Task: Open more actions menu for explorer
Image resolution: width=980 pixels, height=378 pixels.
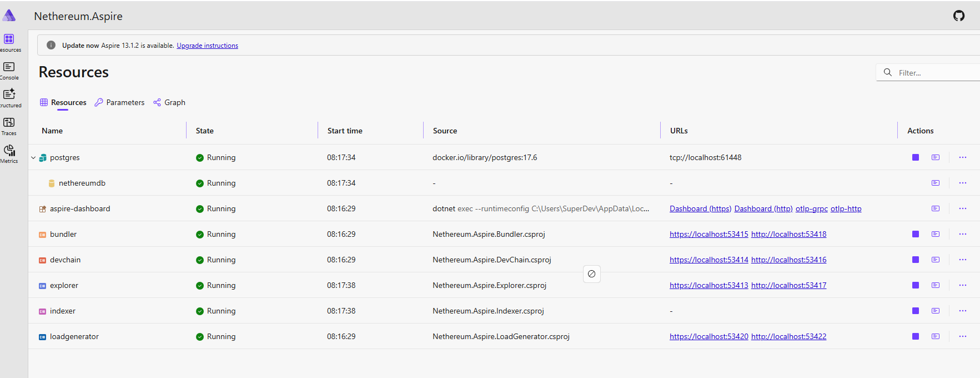Action: tap(963, 285)
